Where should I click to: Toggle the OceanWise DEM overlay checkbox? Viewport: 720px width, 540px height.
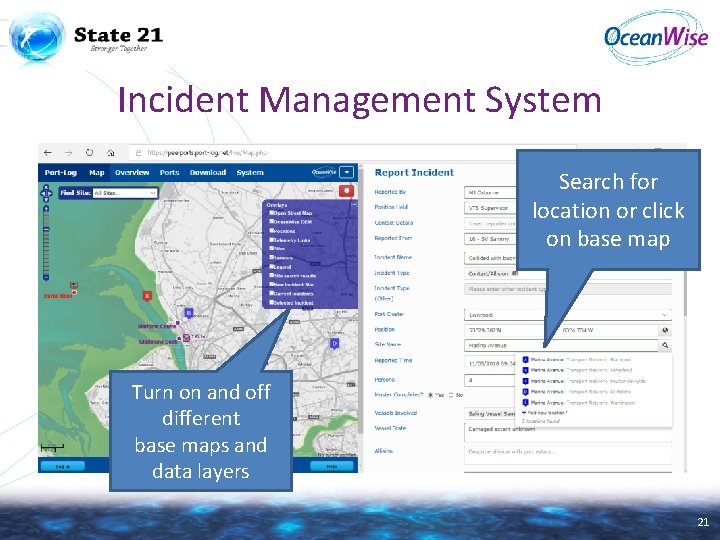coord(271,221)
